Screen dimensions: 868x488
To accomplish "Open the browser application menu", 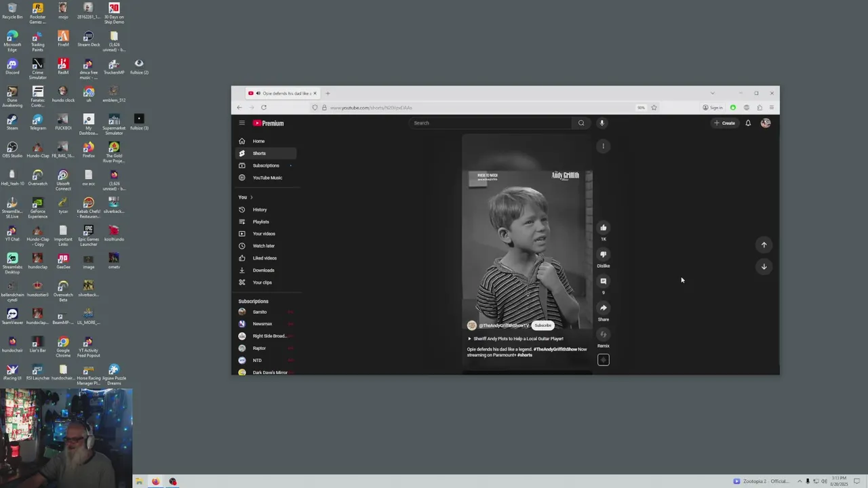I will (771, 108).
